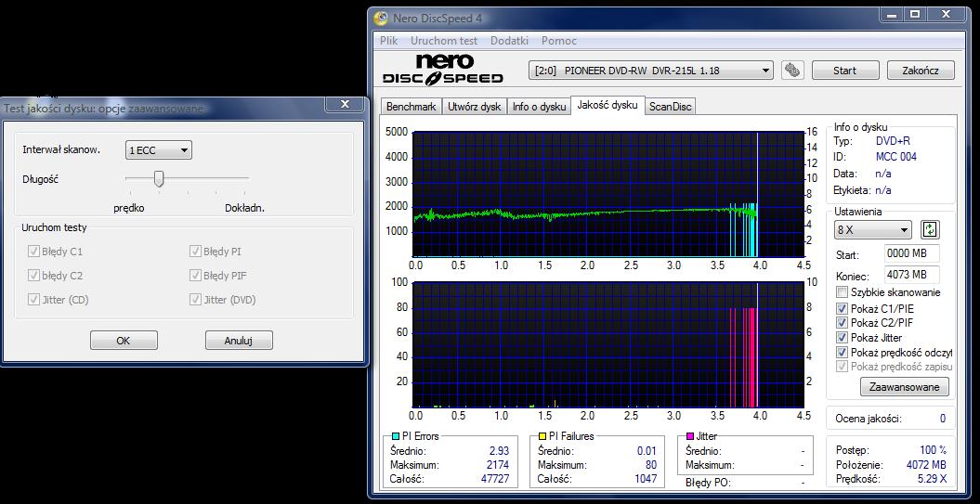This screenshot has width=980, height=504.
Task: Click Anuluj in the options dialog
Action: tap(239, 341)
